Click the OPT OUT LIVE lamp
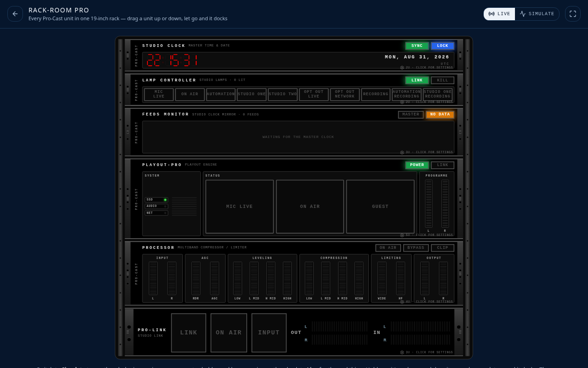The image size is (588, 368). (x=314, y=94)
